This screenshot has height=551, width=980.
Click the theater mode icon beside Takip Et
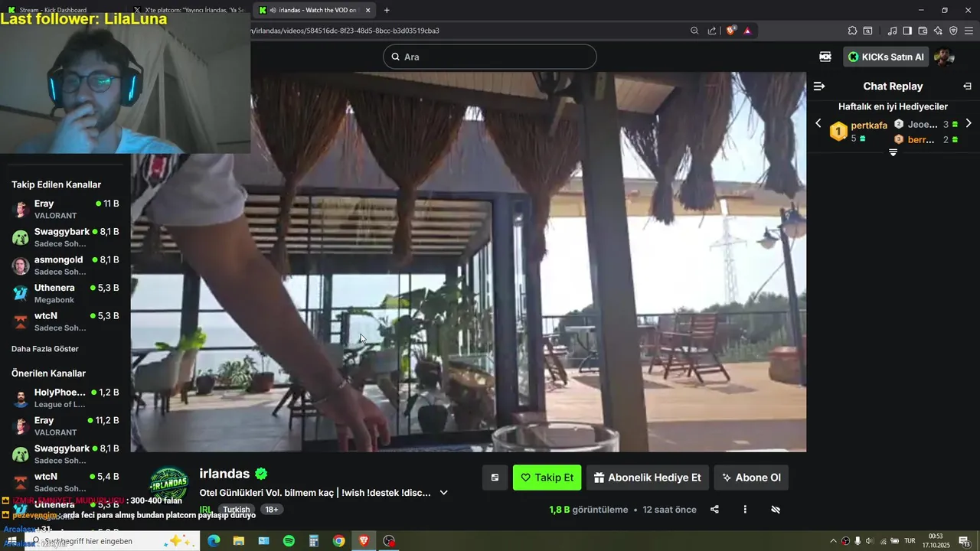click(x=495, y=478)
